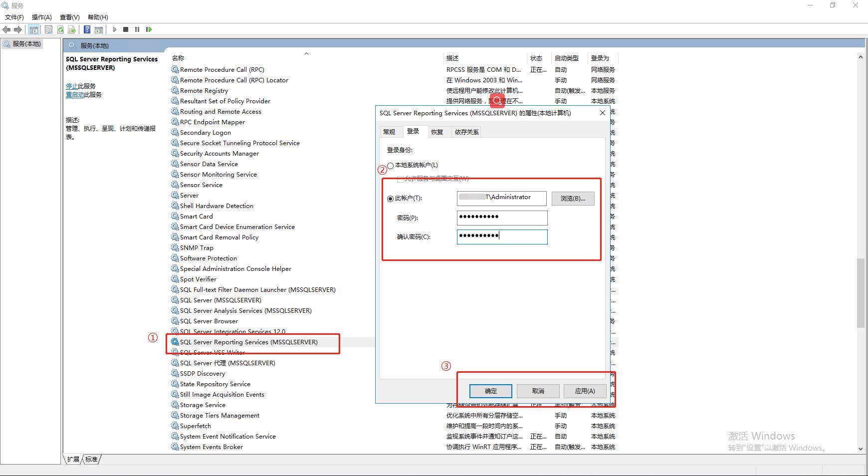
Task: Click the Export List toolbar icon
Action: tap(72, 29)
